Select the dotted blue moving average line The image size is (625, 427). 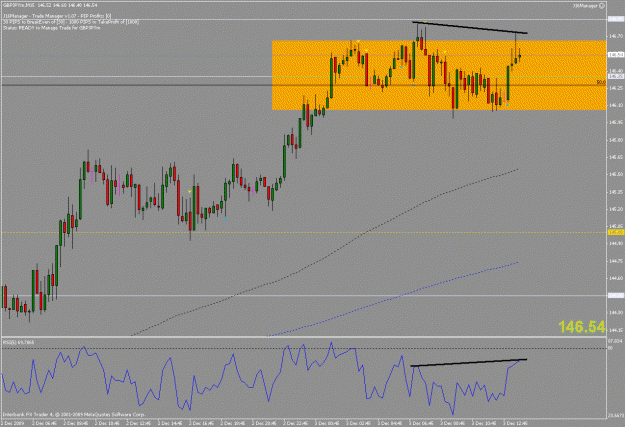pos(392,299)
